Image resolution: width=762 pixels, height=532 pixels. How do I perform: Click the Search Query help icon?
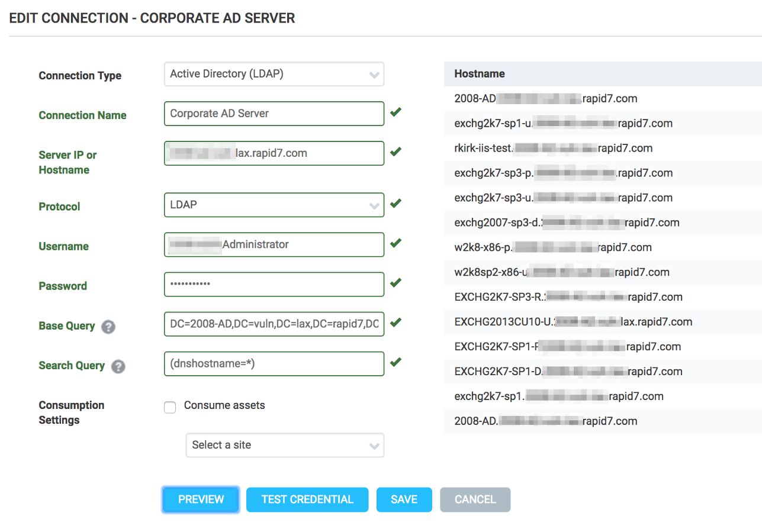pyautogui.click(x=118, y=366)
